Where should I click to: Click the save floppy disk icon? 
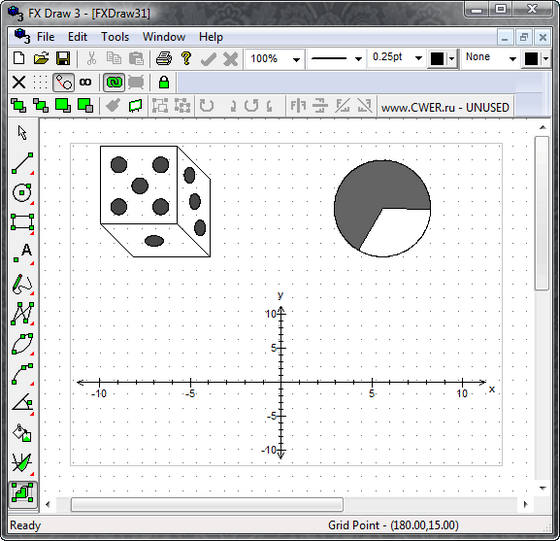pos(63,58)
